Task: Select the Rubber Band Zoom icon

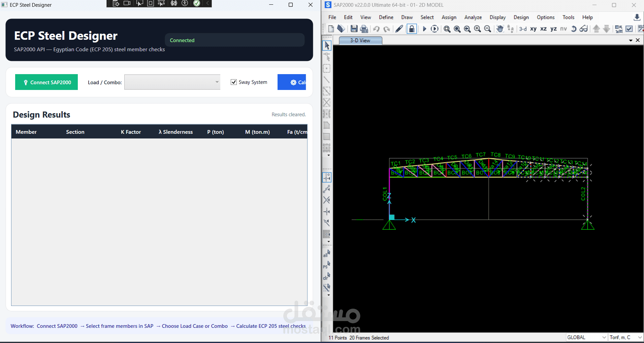Action: click(x=447, y=29)
